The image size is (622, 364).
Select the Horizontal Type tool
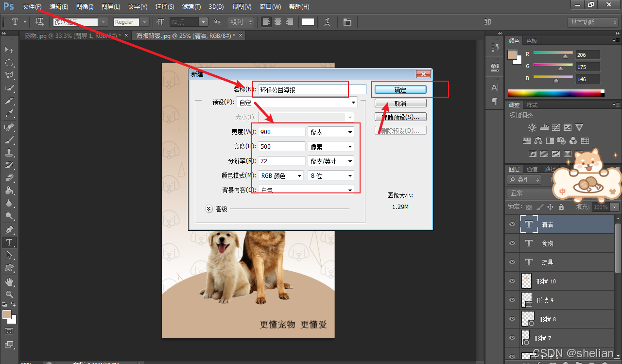(x=9, y=242)
